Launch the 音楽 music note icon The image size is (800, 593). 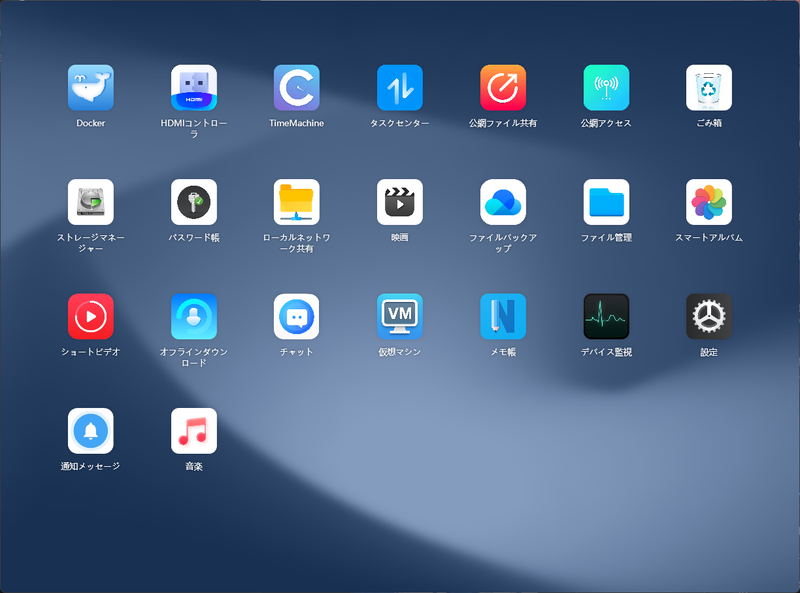coord(194,431)
